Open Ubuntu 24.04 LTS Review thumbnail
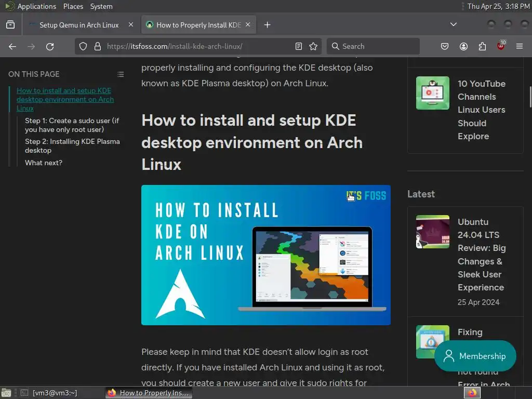This screenshot has width=532, height=399. click(433, 232)
